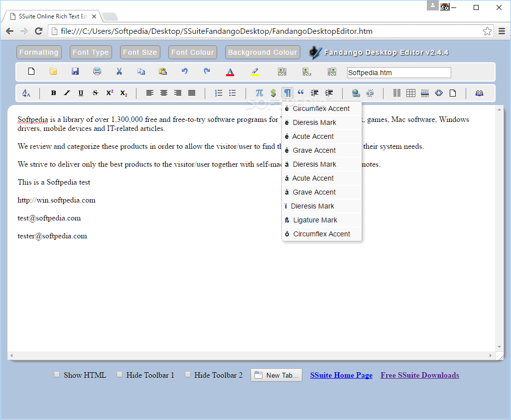The width and height of the screenshot is (511, 420).
Task: Decrease paragraph indent
Action: click(x=314, y=93)
